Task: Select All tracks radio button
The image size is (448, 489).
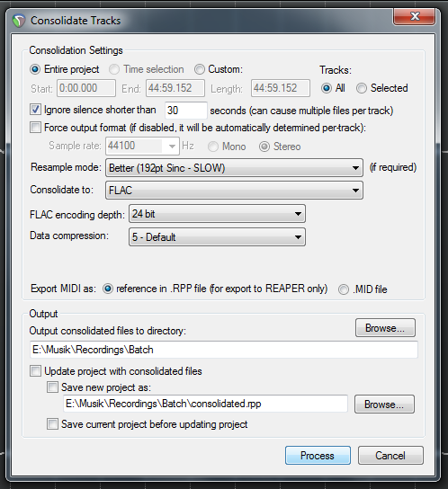Action: [x=327, y=88]
